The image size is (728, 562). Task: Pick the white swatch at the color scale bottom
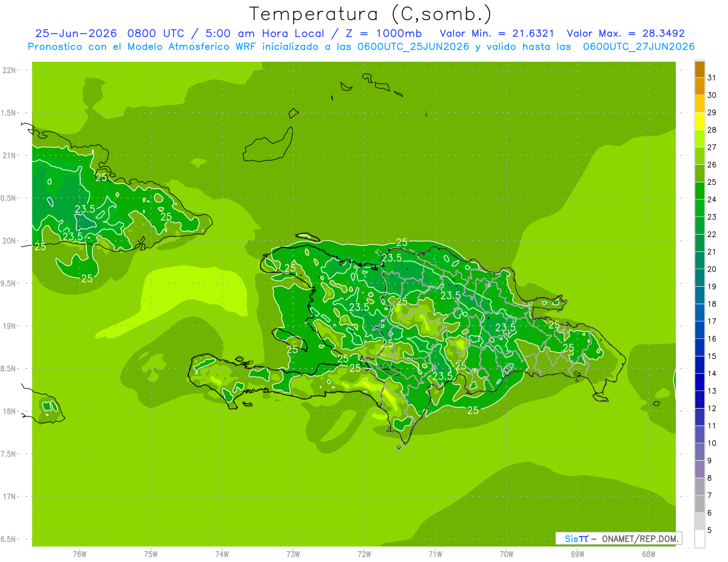click(699, 539)
